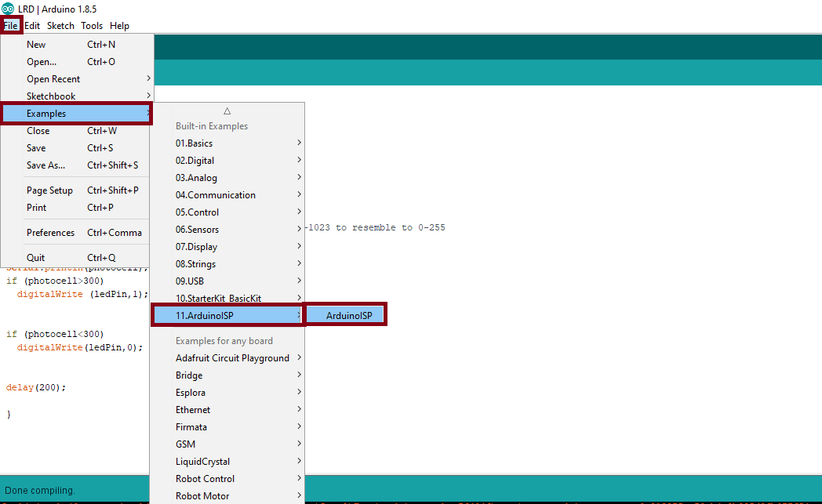The height and width of the screenshot is (504, 822).
Task: Choose Save As... from the File menu
Action: [x=77, y=165]
